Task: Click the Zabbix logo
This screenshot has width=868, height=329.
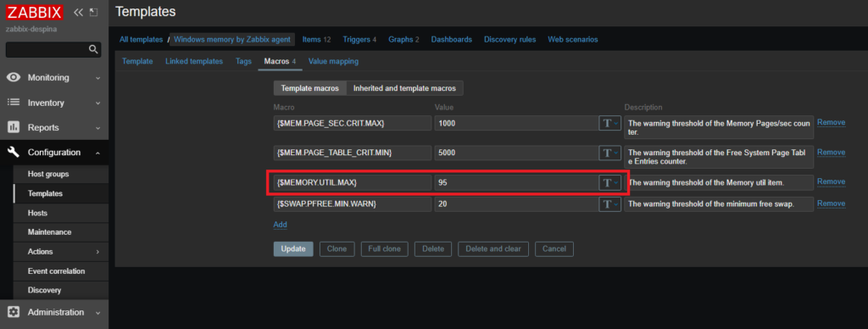Action: 34,12
